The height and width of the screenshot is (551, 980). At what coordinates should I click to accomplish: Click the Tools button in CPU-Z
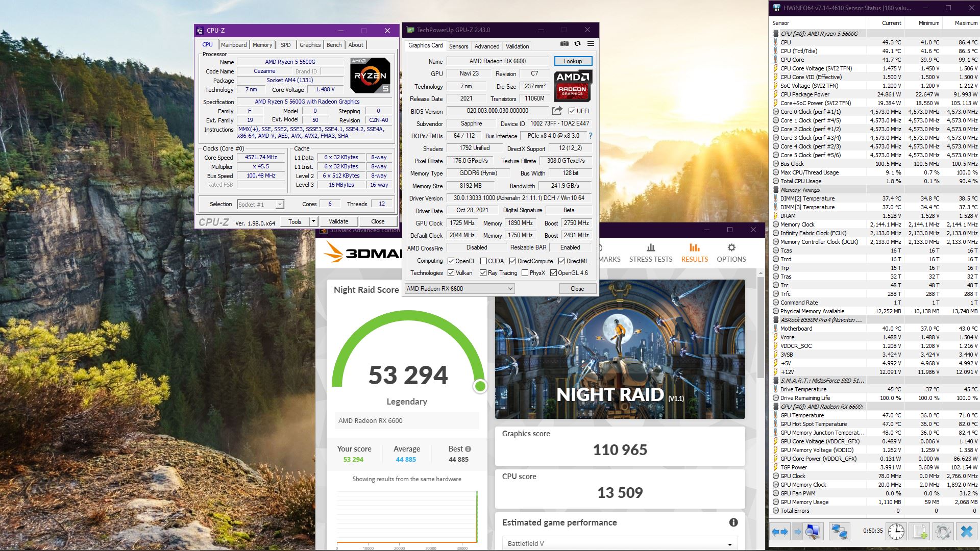[x=295, y=221]
